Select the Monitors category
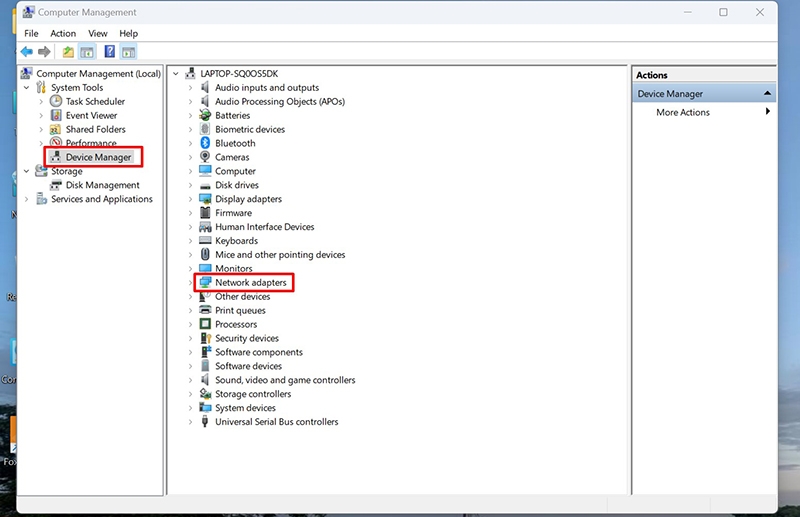Screen dimensions: 800x517 pyautogui.click(x=234, y=268)
